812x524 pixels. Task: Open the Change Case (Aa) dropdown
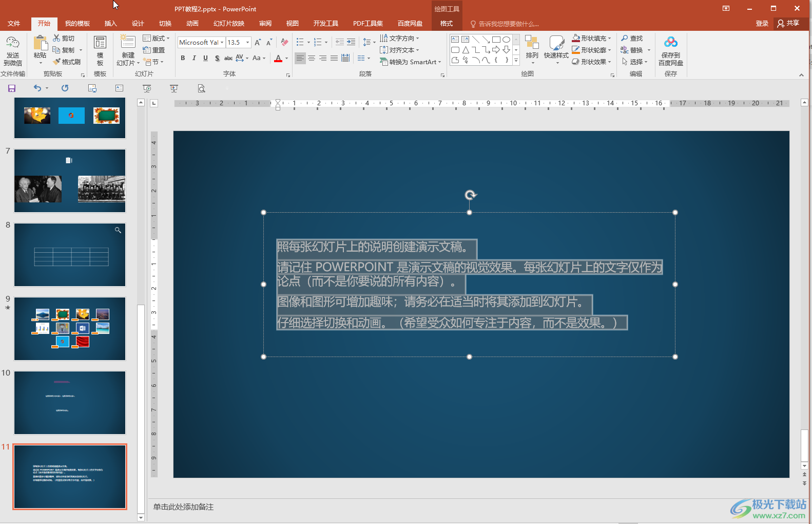pos(259,58)
